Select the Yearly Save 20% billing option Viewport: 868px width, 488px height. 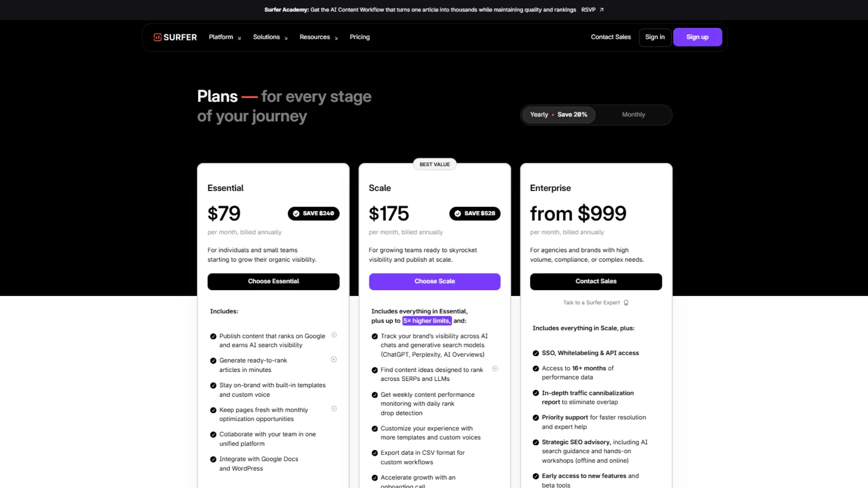click(558, 114)
